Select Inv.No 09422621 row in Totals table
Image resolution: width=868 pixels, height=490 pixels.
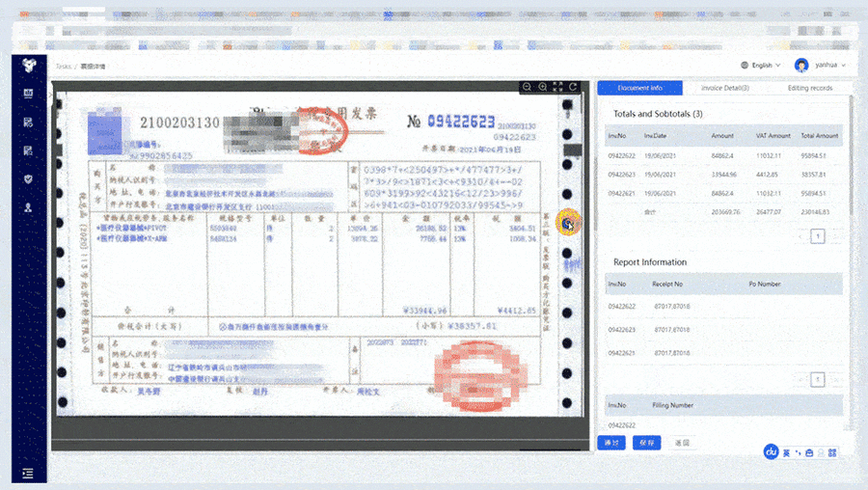click(x=723, y=194)
